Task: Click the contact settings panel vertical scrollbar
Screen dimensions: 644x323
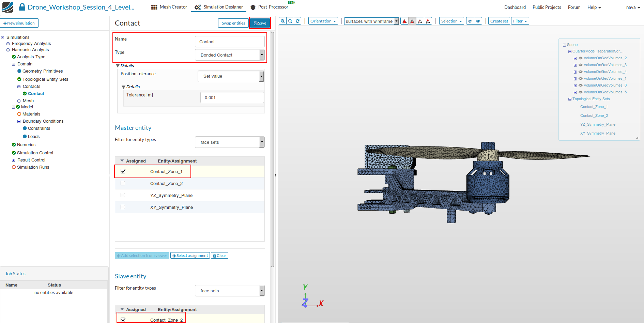Action: click(x=272, y=150)
